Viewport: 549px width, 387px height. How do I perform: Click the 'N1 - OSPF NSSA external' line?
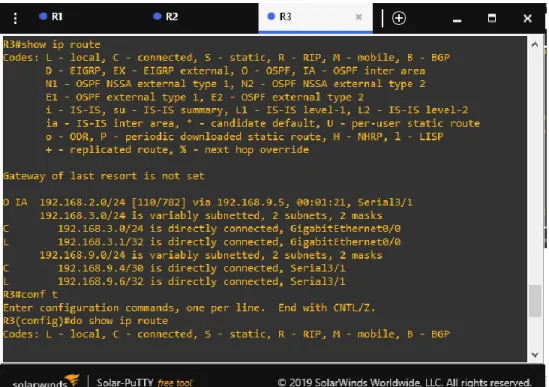[235, 84]
